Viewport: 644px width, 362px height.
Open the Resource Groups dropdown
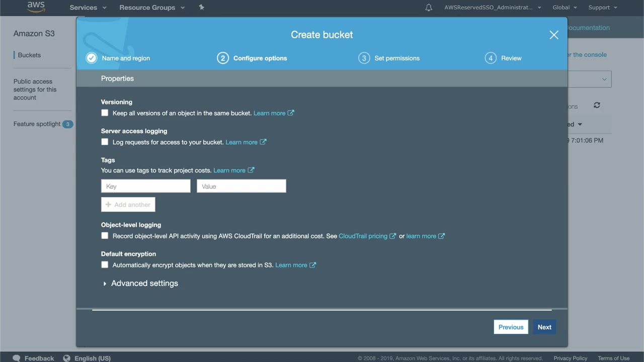coord(152,8)
